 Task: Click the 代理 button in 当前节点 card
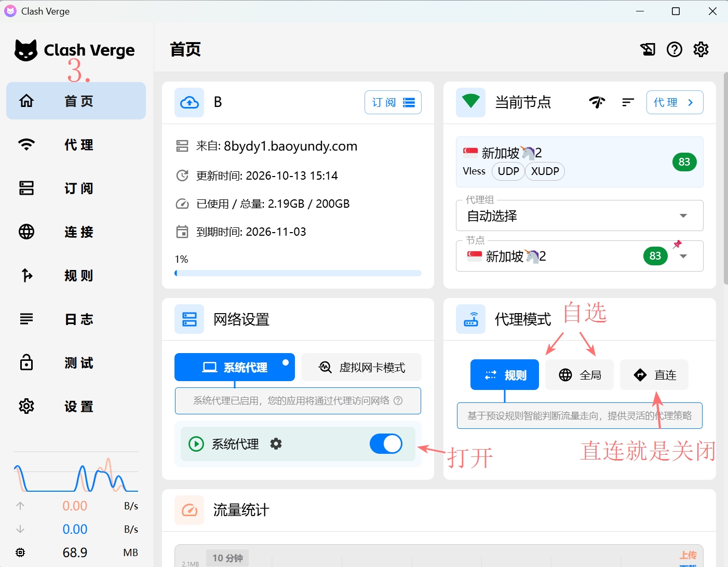675,102
